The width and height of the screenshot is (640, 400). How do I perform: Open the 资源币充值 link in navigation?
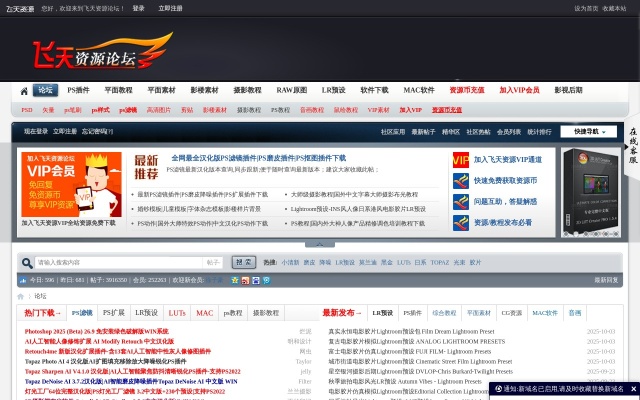coord(466,90)
